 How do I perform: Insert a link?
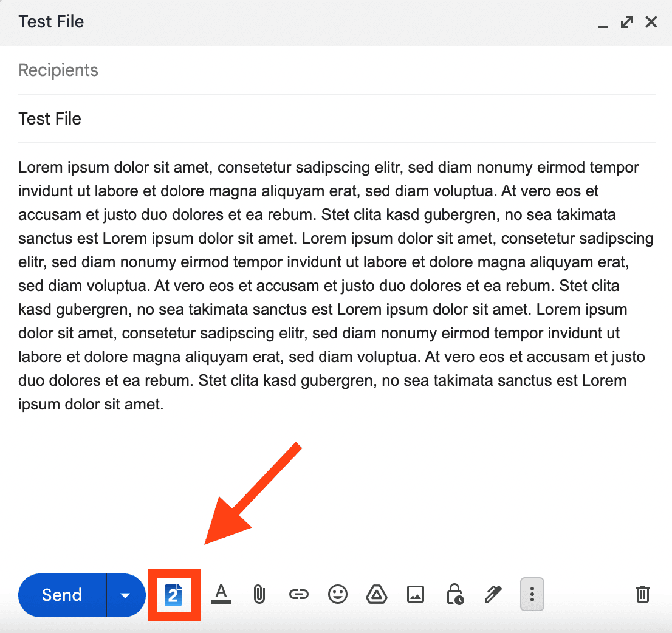(299, 595)
